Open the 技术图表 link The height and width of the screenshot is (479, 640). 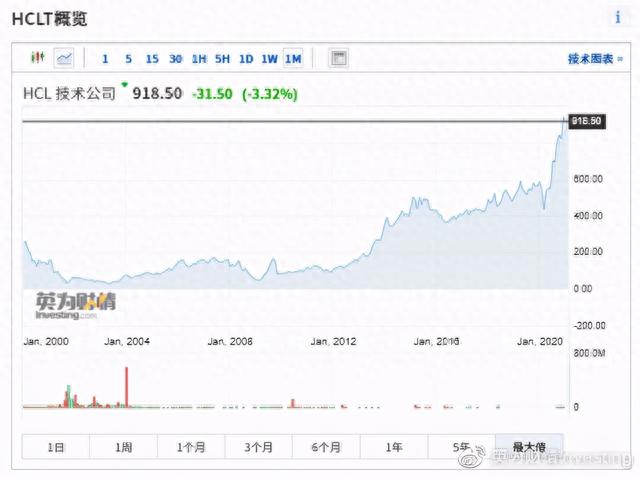pos(589,59)
